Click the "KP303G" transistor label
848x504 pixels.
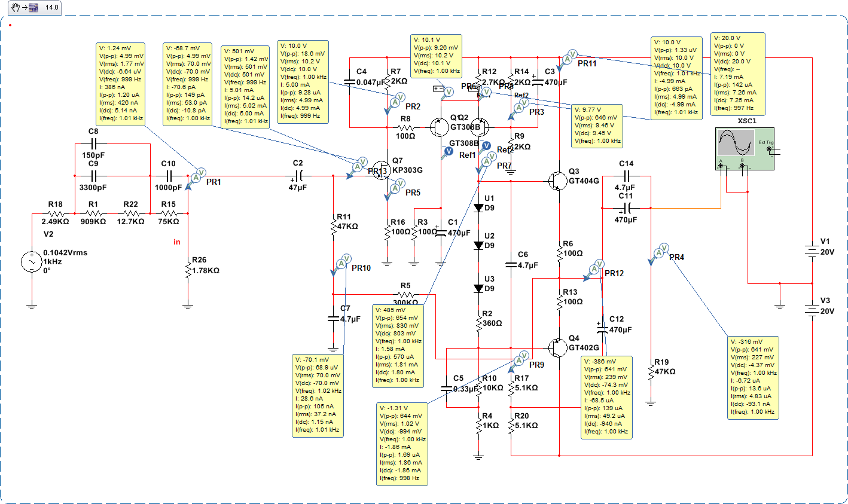tap(407, 170)
